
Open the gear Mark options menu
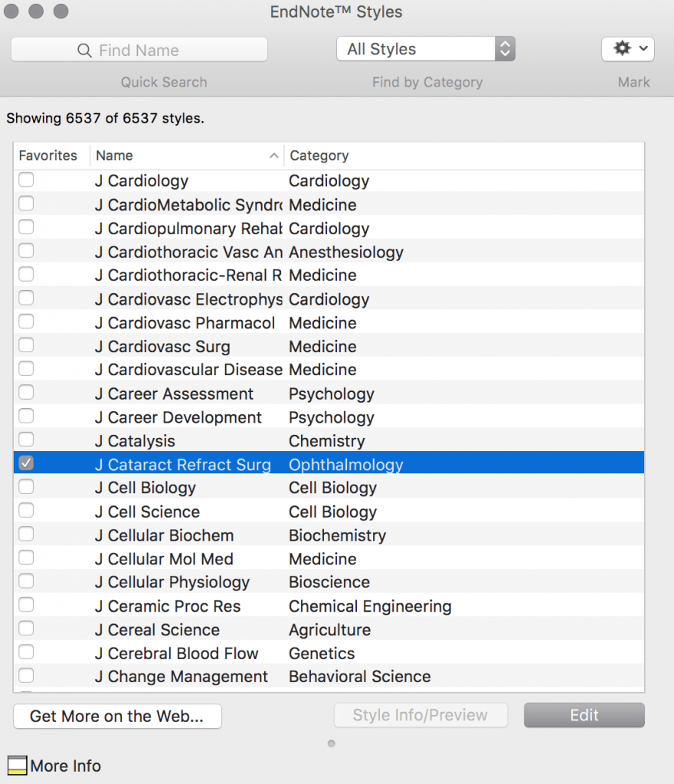point(627,49)
